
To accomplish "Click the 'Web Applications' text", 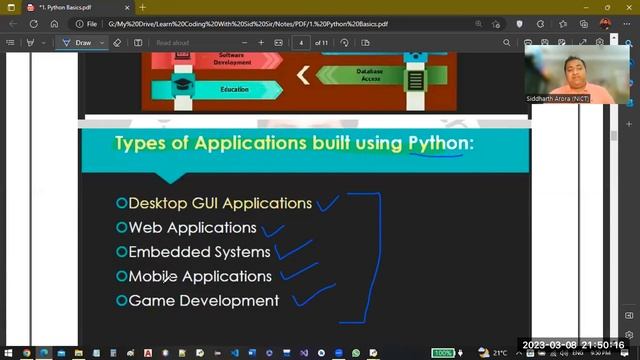I will pos(192,228).
